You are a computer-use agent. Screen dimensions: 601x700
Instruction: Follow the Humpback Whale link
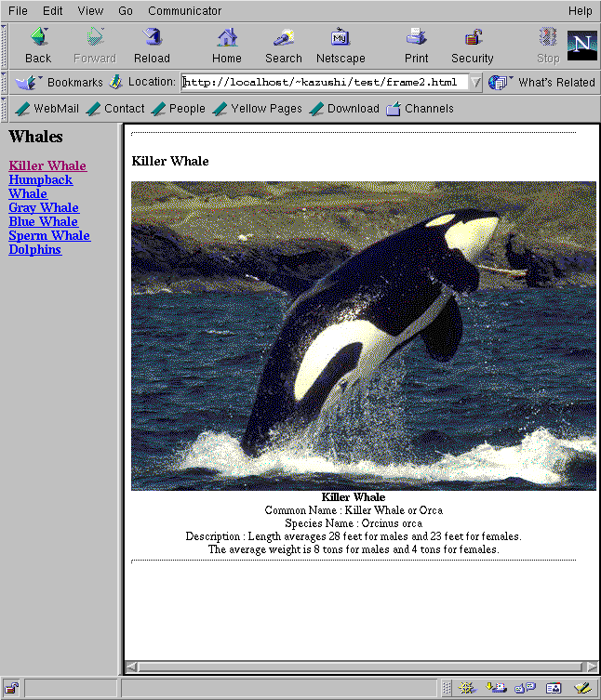[x=40, y=187]
